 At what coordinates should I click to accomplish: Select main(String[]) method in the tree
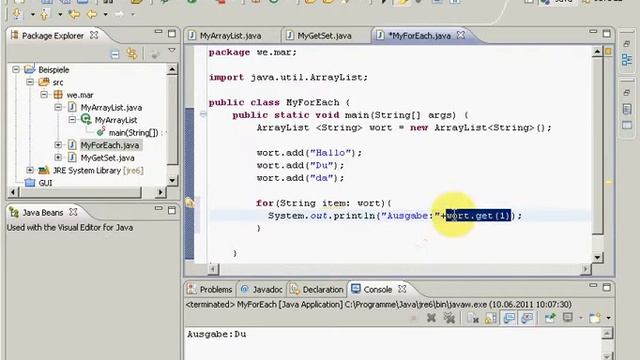tap(133, 133)
